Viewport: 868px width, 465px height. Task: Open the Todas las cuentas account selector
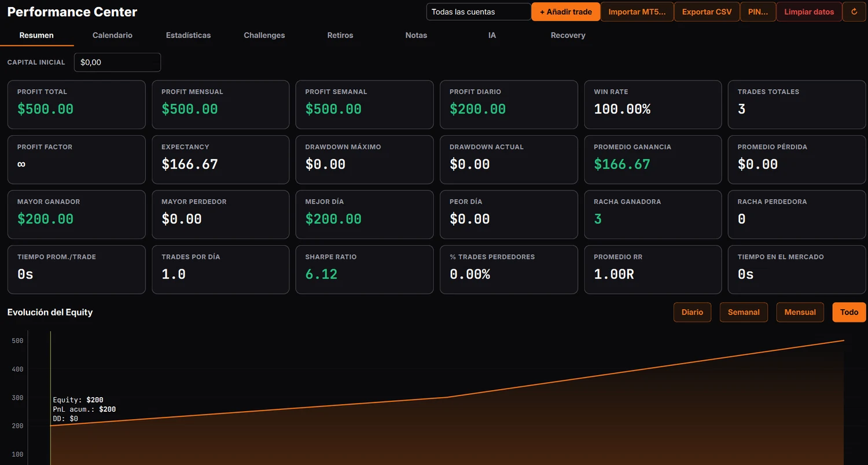click(479, 12)
